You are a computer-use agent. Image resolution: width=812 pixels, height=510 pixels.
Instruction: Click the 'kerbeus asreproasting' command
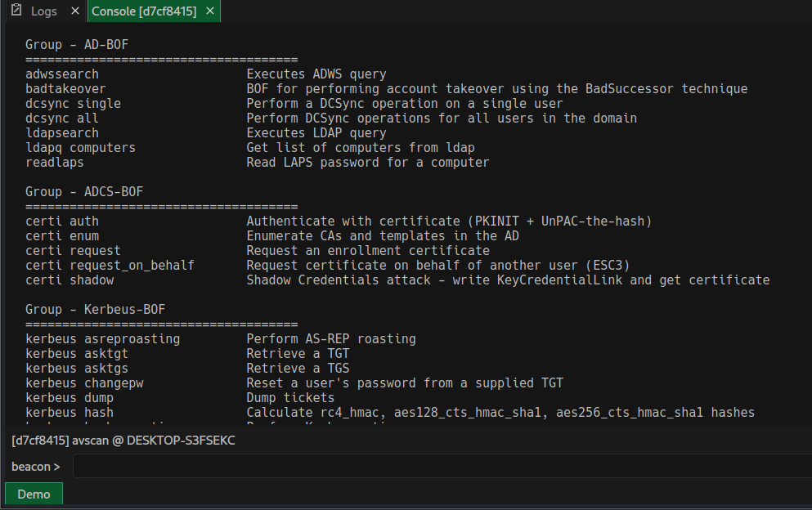tap(102, 338)
